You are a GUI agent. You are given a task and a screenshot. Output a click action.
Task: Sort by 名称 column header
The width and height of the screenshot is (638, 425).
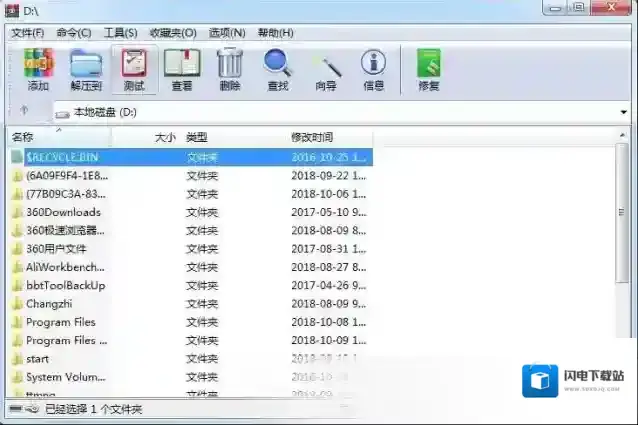click(x=60, y=137)
